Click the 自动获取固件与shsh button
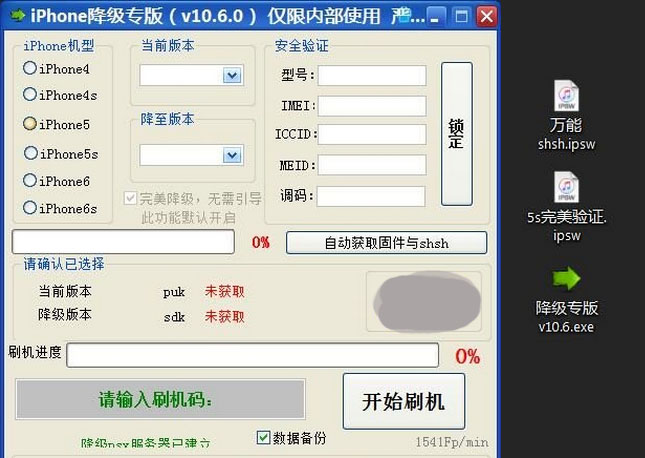 point(386,243)
